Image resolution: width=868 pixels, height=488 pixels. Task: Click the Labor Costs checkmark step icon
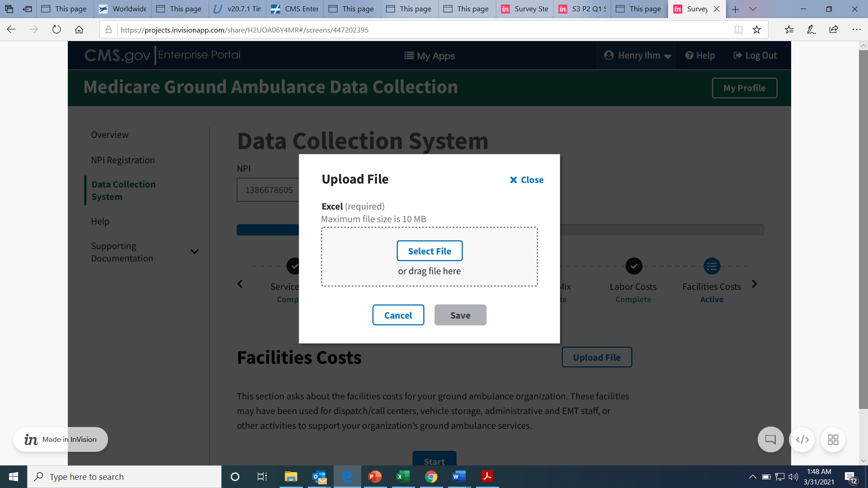634,266
